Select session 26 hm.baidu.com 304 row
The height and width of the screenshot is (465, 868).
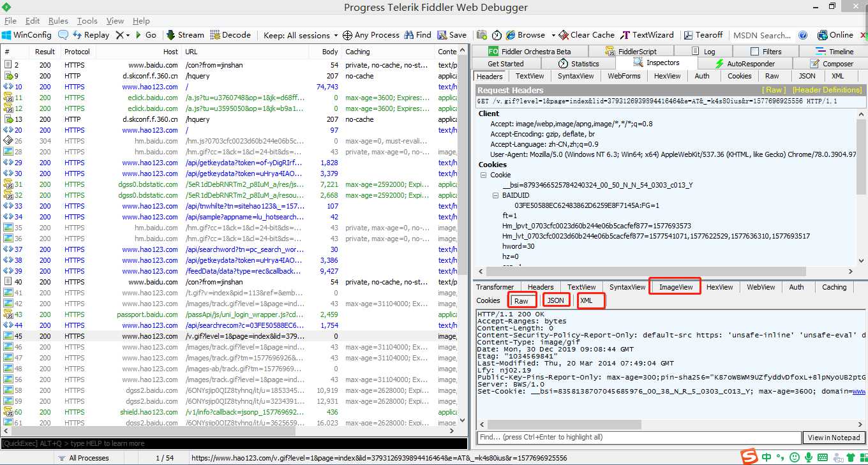(230, 141)
